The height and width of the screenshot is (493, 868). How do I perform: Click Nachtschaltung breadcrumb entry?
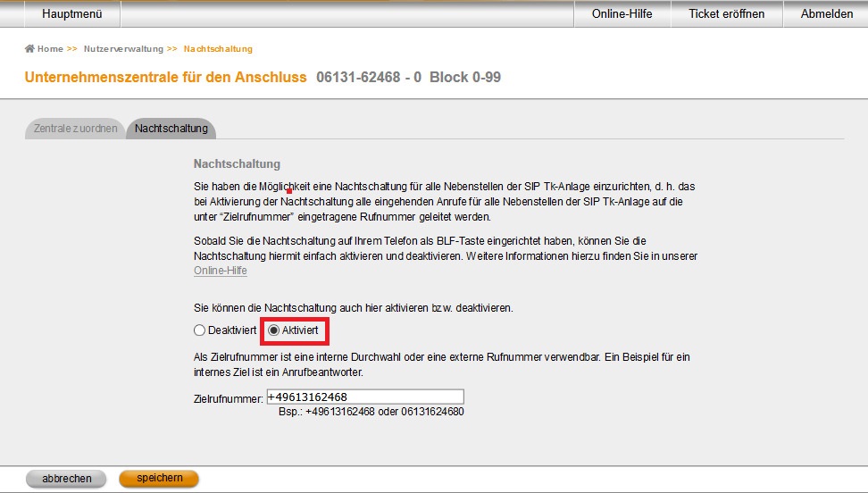(x=218, y=49)
